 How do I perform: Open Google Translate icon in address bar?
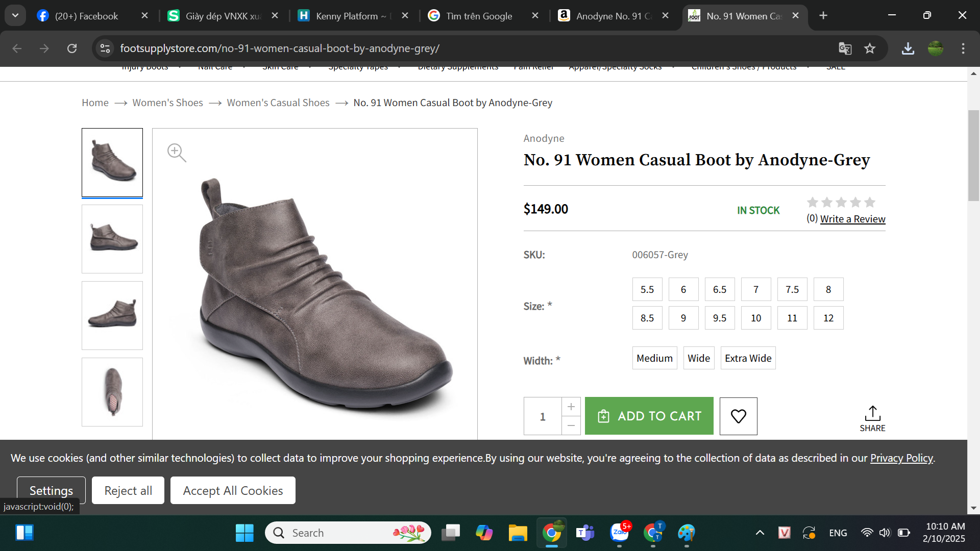pos(845,48)
